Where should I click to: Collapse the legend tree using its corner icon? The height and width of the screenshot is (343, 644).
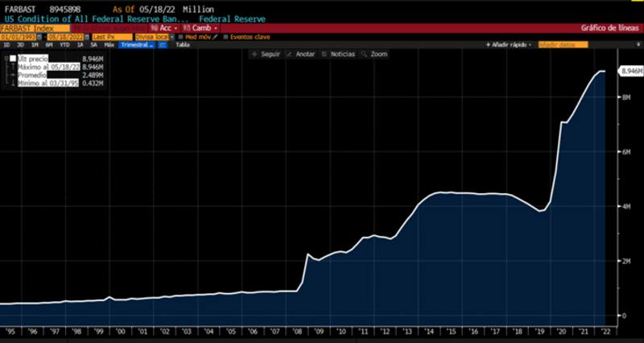[x=6, y=59]
